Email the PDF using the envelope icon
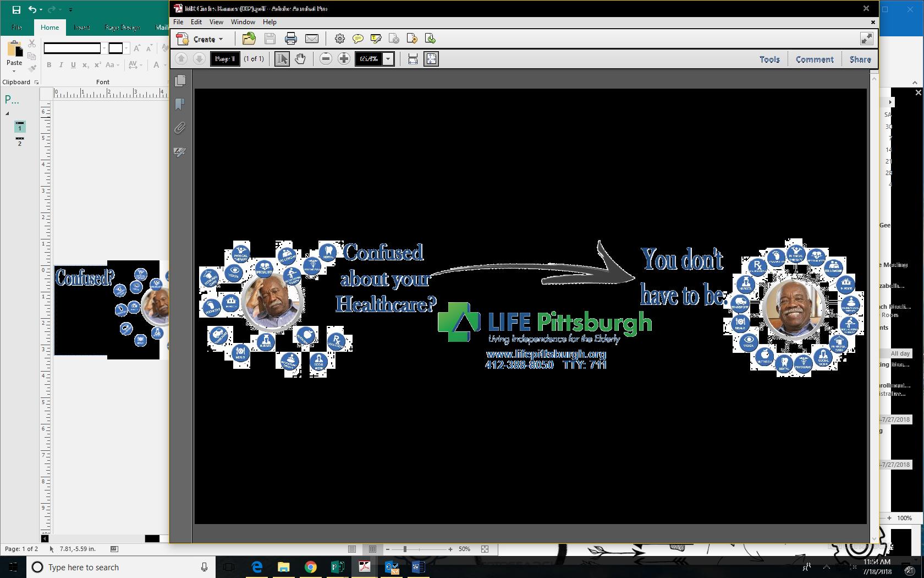The height and width of the screenshot is (578, 924). point(312,39)
